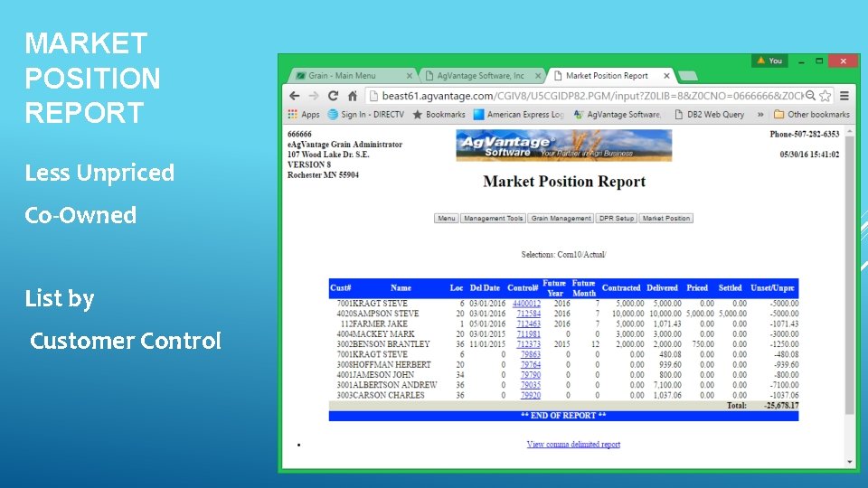Open the Sign In - DIRECTV bookmark
Viewport: 868px width, 488px height.
click(365, 115)
